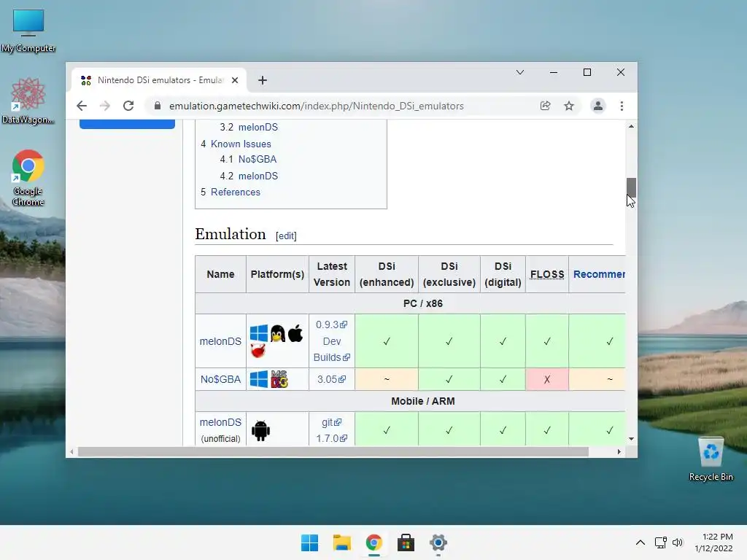This screenshot has width=747, height=560.
Task: Click the PC / x86 section row
Action: tap(410, 303)
